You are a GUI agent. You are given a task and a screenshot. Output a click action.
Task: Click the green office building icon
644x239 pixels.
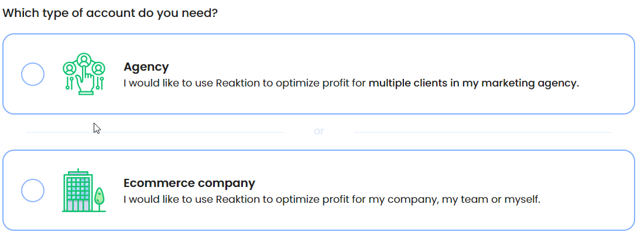tap(77, 190)
